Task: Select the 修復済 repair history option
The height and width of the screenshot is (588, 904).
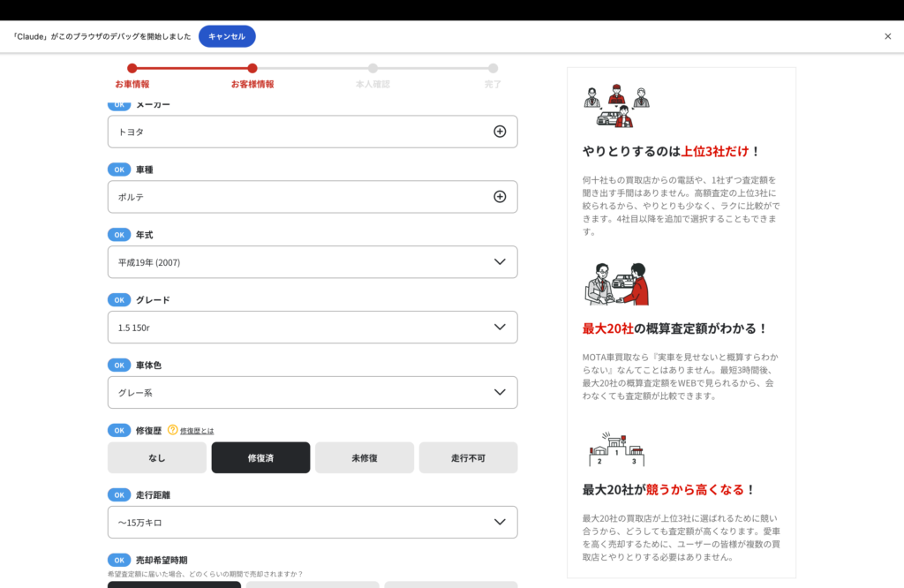Action: point(260,458)
